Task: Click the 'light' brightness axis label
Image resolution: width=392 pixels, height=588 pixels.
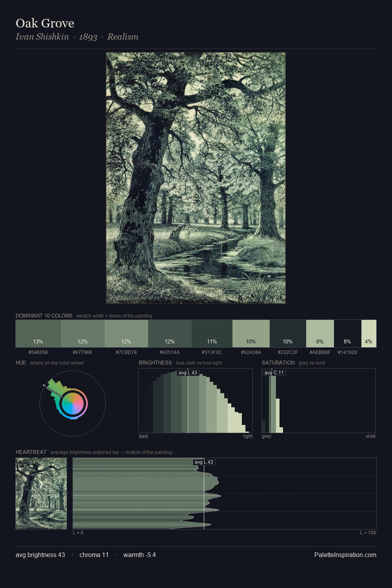Action: coord(248,436)
